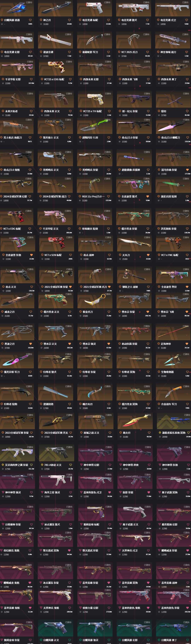This screenshot has height=644, width=191.
Task: Click the heart beside 奇点//2.0 蝴蝶刀
Action: (x=187, y=138)
